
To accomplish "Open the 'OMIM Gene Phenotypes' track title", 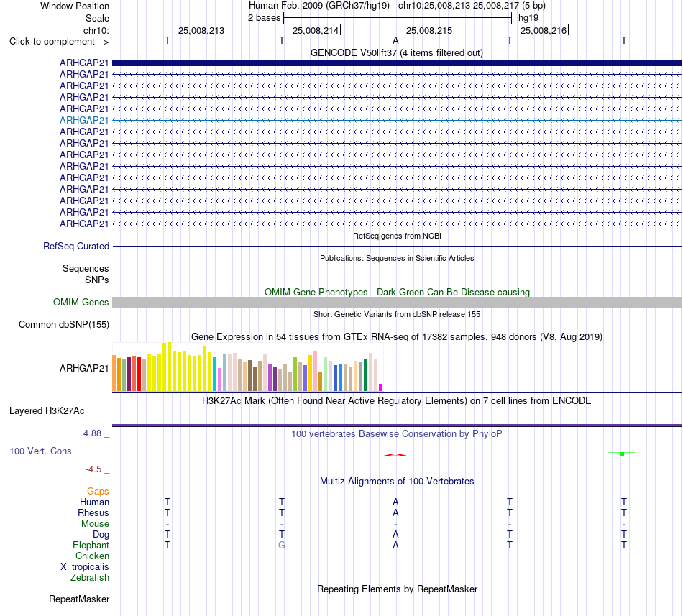I will (397, 292).
